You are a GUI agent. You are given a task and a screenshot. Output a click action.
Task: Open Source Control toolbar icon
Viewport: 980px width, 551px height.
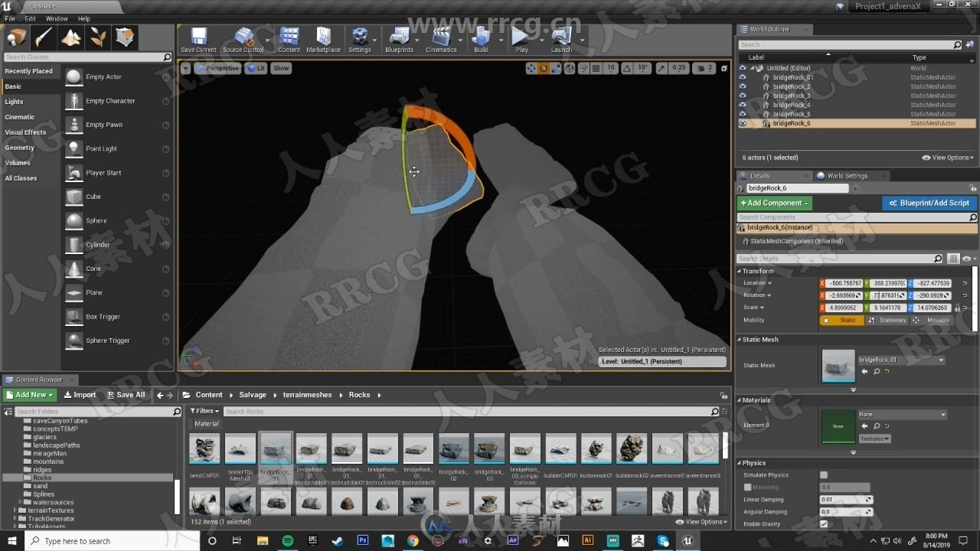(243, 40)
